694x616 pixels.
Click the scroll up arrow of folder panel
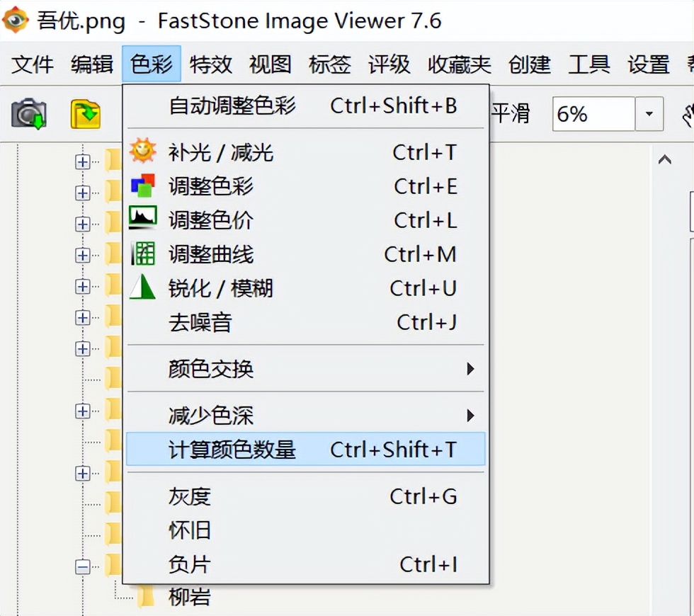tap(664, 160)
